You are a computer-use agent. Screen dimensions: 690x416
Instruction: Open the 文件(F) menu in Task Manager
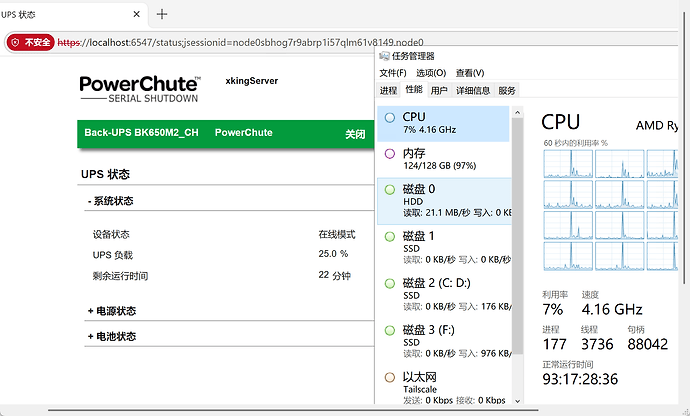point(393,73)
